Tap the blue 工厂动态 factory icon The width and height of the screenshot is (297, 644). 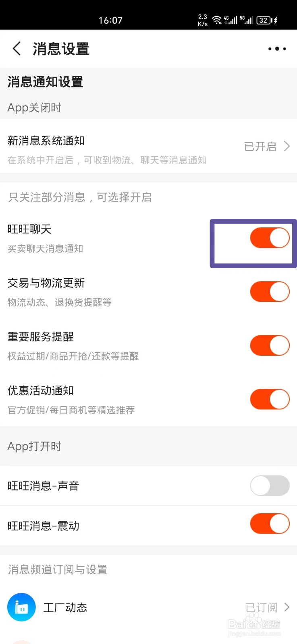[x=21, y=607]
